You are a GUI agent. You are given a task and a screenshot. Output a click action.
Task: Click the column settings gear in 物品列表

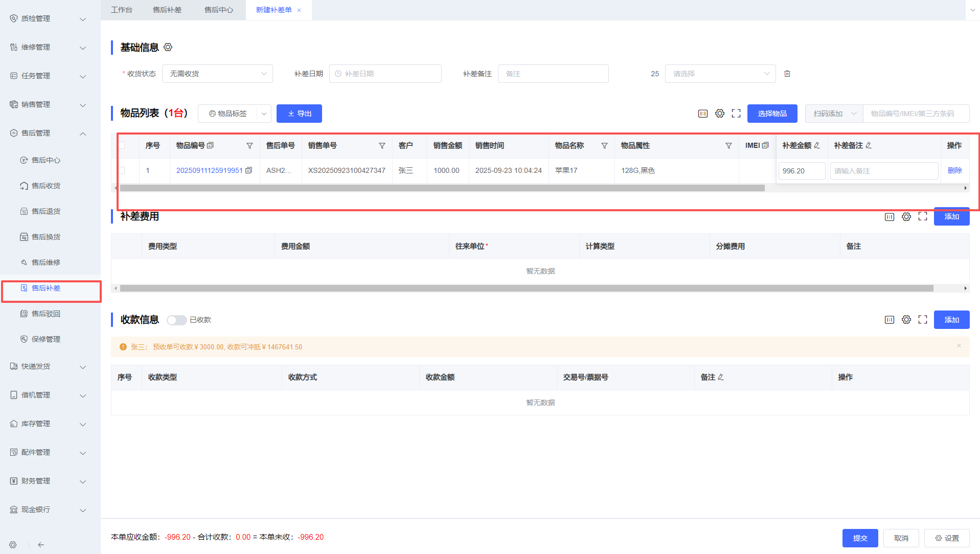tap(720, 114)
